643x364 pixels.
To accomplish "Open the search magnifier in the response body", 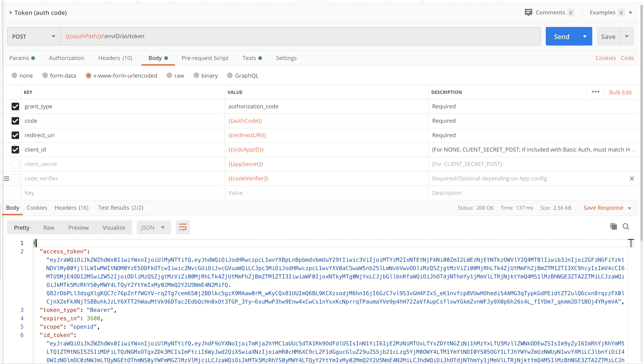I will click(x=626, y=227).
